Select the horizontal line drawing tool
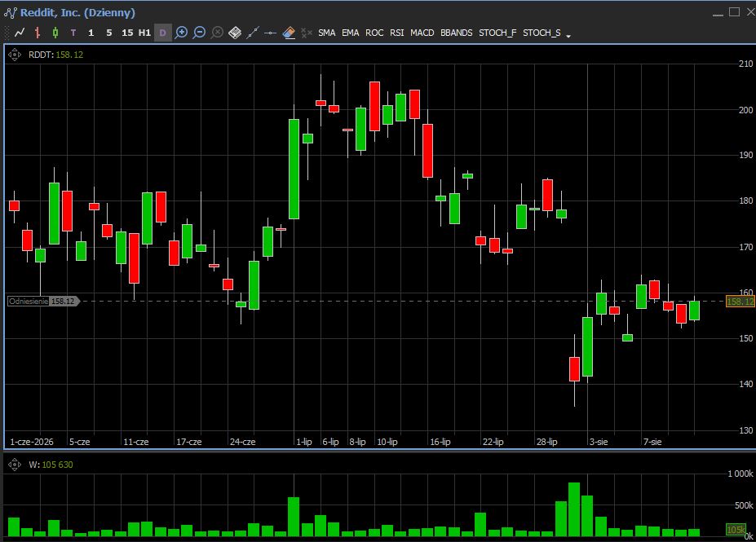The image size is (756, 542). coord(271,33)
